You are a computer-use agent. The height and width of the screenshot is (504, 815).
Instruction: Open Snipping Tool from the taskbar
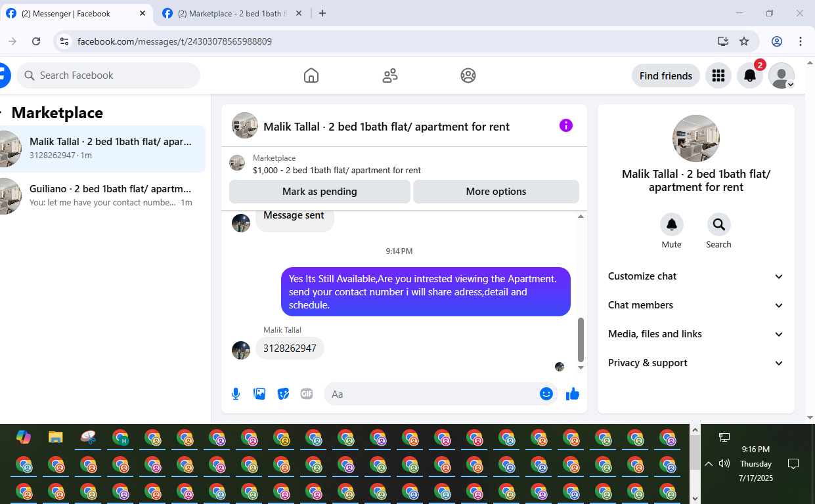88,437
